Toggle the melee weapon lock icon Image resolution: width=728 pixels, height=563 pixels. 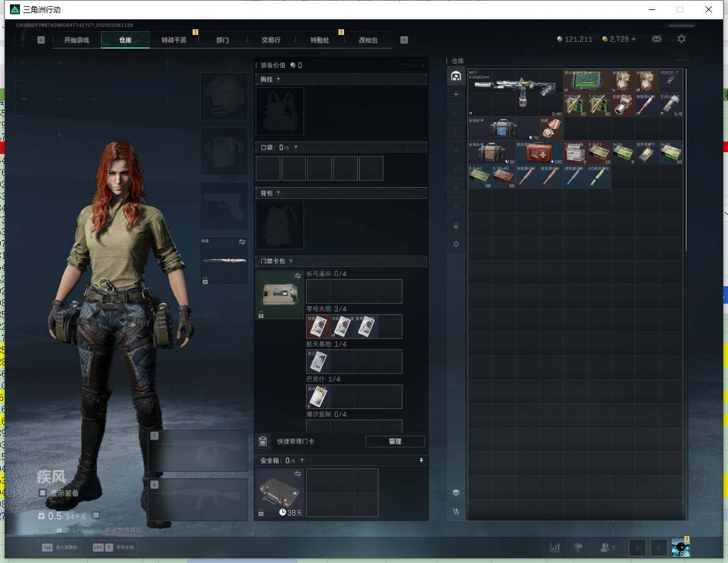[205, 280]
